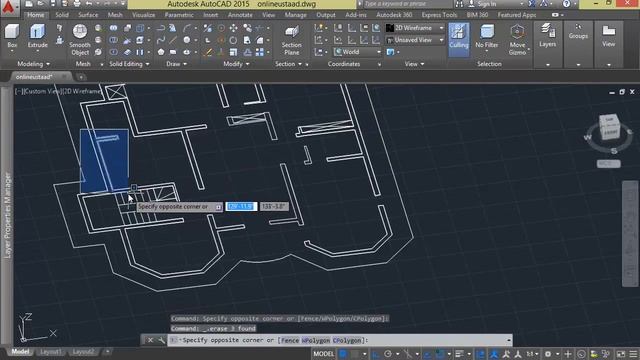The image size is (640, 360).
Task: Open the Groups panel button
Action: 578,32
